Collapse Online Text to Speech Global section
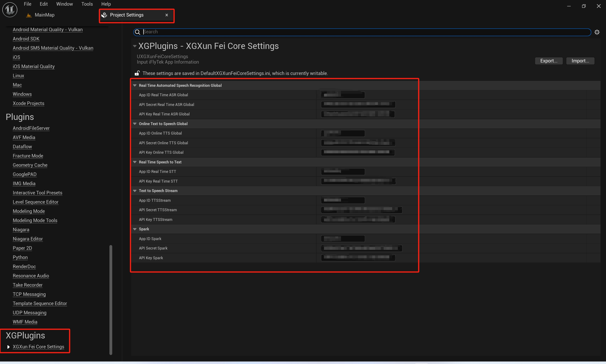 (x=135, y=124)
